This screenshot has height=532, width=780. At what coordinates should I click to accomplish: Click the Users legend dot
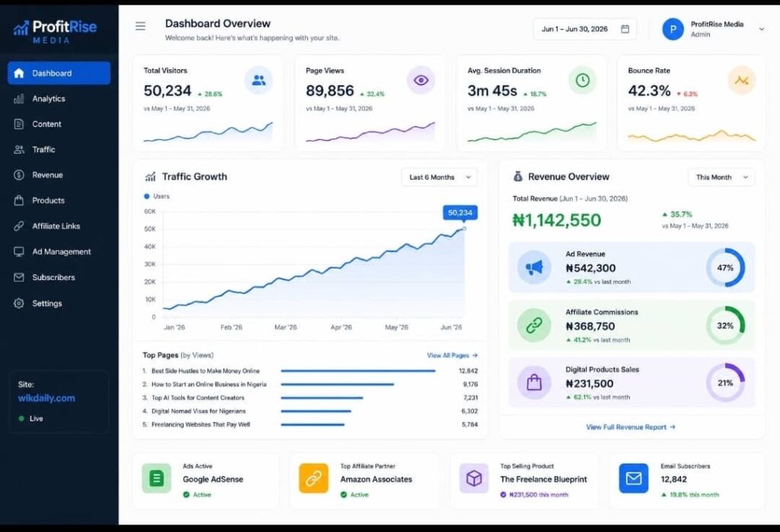point(147,196)
